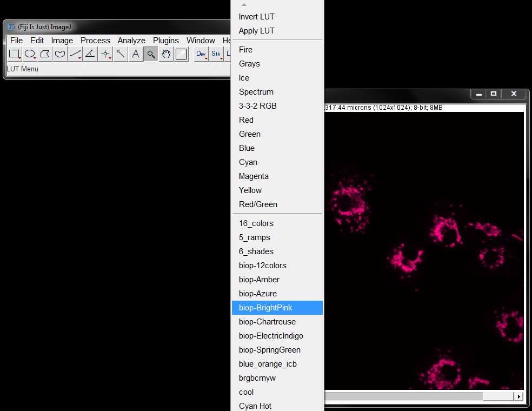Select the Hand scrolling tool
This screenshot has width=532, height=411.
(x=166, y=54)
